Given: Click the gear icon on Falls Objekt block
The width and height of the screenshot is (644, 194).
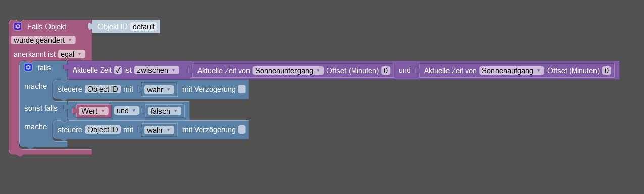Looking at the screenshot, I should coord(18,26).
